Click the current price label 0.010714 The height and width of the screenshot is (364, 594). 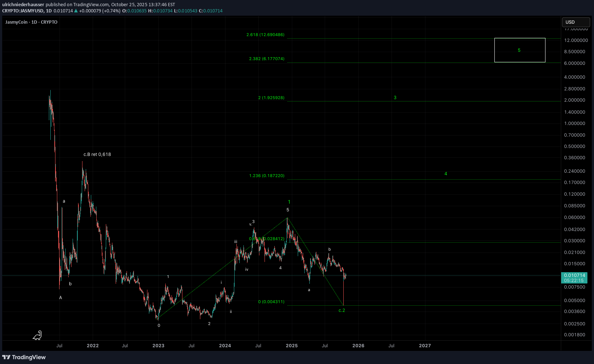pos(574,275)
